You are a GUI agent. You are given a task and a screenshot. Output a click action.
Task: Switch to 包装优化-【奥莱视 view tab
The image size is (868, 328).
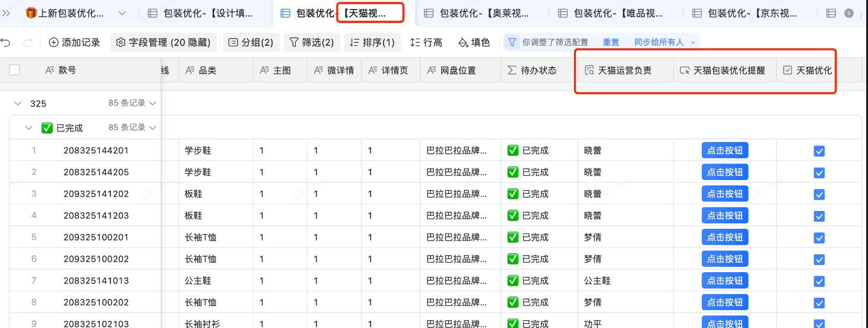point(478,13)
